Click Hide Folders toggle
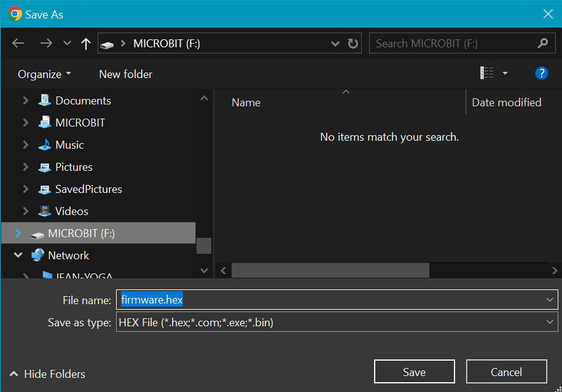 (x=47, y=374)
